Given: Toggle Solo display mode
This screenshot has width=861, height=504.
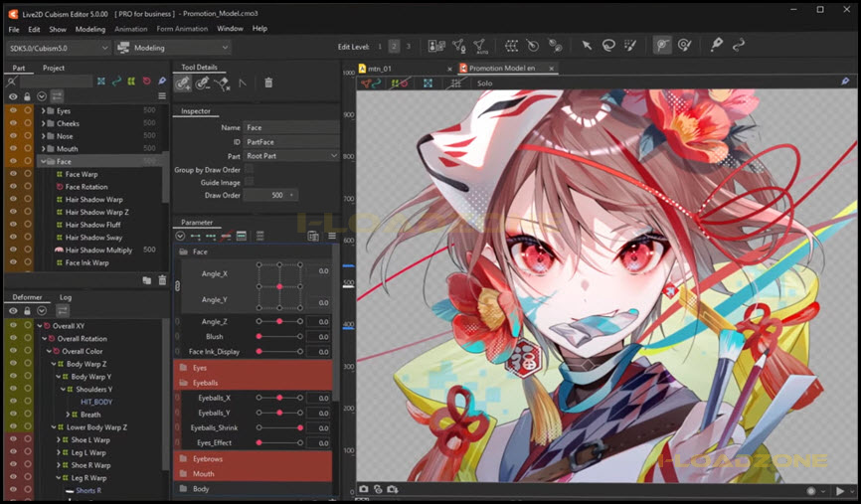Looking at the screenshot, I should (484, 84).
